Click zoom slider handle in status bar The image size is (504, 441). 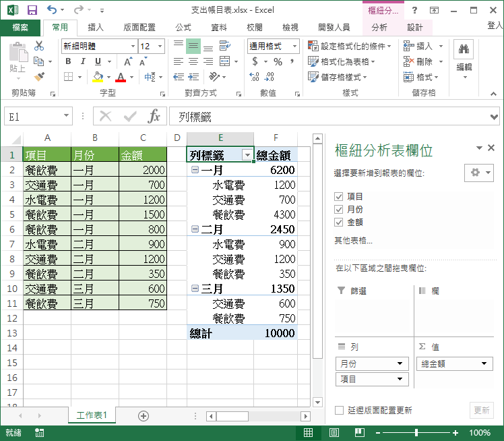[x=416, y=433]
